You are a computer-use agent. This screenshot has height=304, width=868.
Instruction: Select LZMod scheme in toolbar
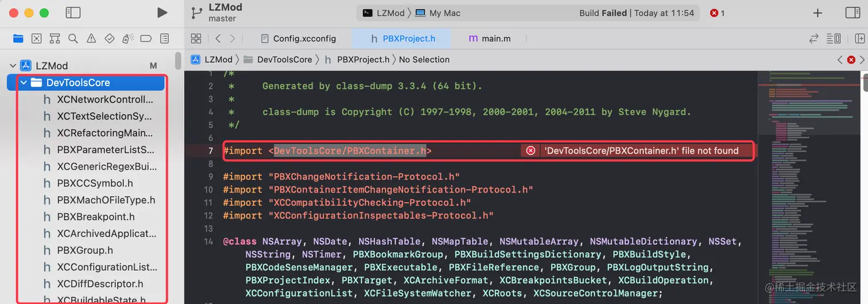[x=383, y=13]
